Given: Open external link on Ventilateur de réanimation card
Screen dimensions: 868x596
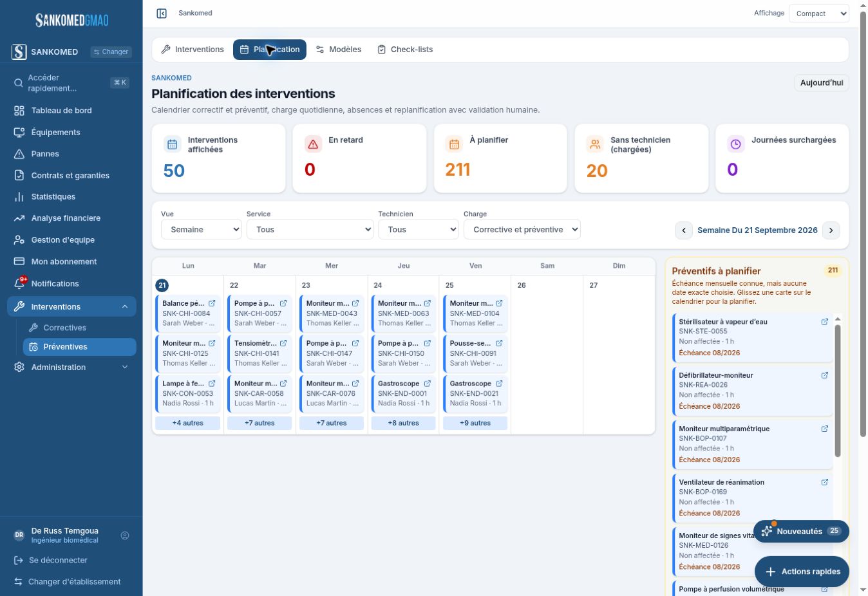Looking at the screenshot, I should pyautogui.click(x=825, y=482).
